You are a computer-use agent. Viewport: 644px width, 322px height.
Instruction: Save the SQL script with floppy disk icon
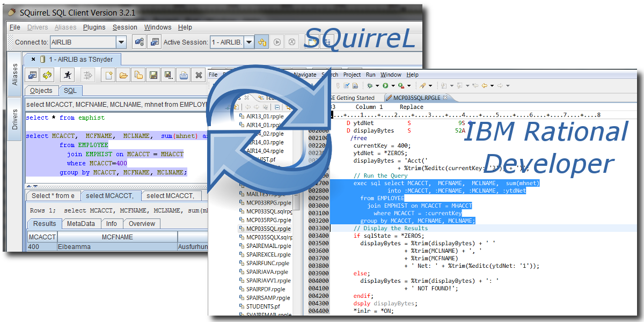tap(153, 75)
